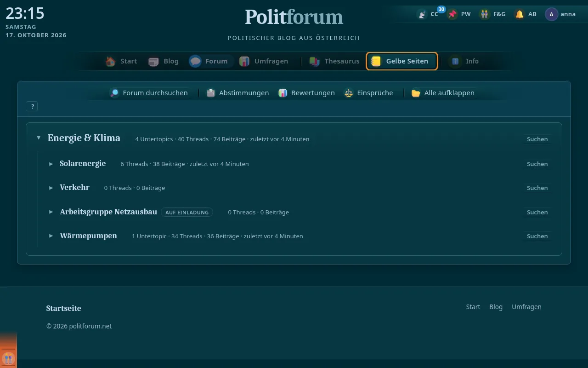Open the F&G people icon
This screenshot has height=368, width=588.
click(x=485, y=14)
